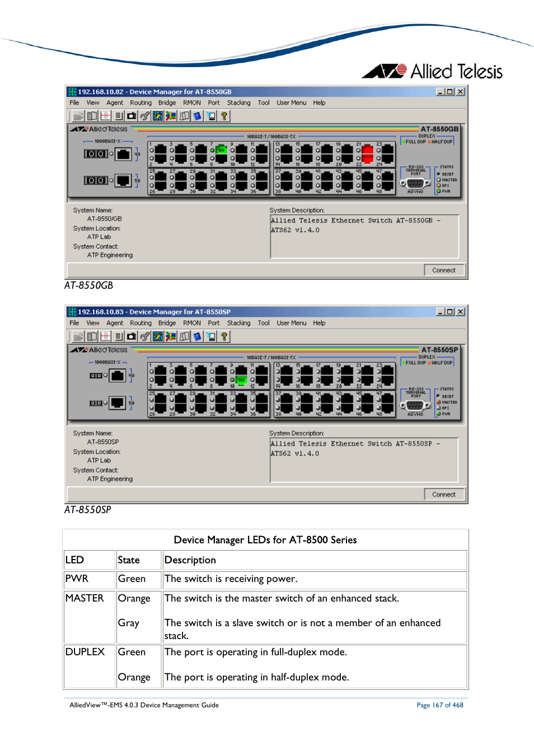The image size is (534, 756).
Task: Select port 1 on AT-8550GB switch
Action: [x=160, y=150]
